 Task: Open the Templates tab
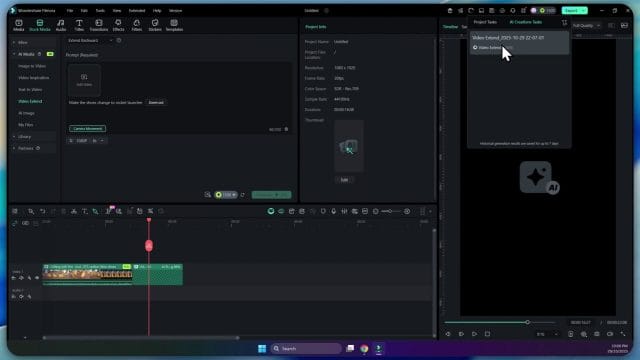(x=174, y=25)
